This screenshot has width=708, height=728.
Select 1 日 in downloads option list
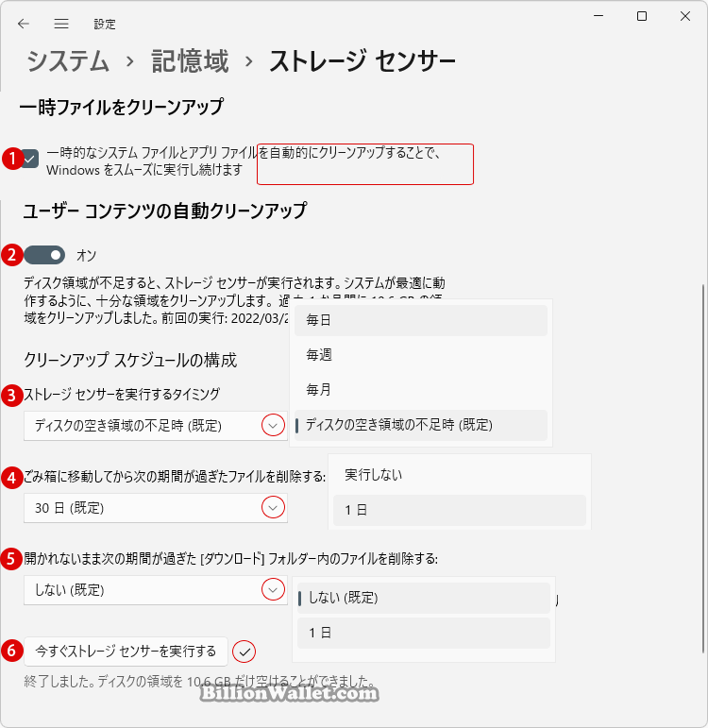(x=424, y=633)
